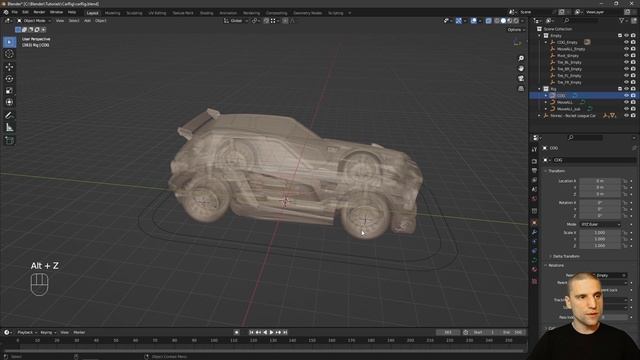Click the Blender logo menu icon

pos(6,12)
